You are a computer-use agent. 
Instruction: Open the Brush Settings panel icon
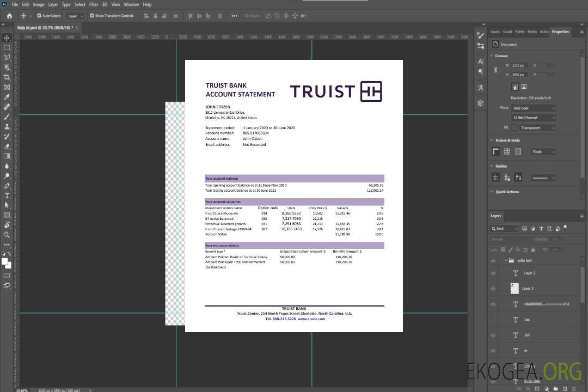coord(480,35)
